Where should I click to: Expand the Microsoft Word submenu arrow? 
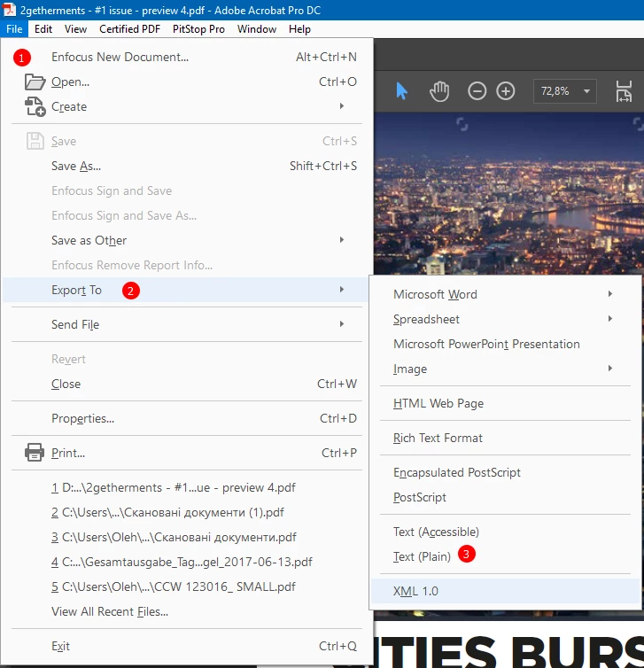[610, 294]
